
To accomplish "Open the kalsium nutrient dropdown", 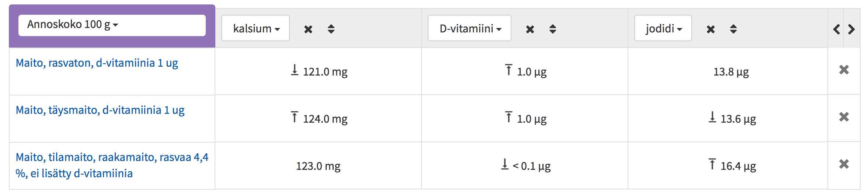I will point(256,28).
